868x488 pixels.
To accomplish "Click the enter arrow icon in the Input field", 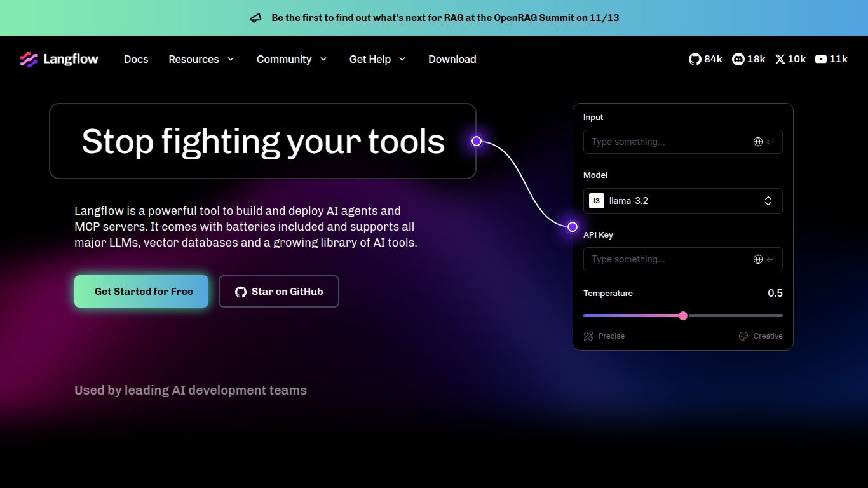I will click(x=771, y=142).
